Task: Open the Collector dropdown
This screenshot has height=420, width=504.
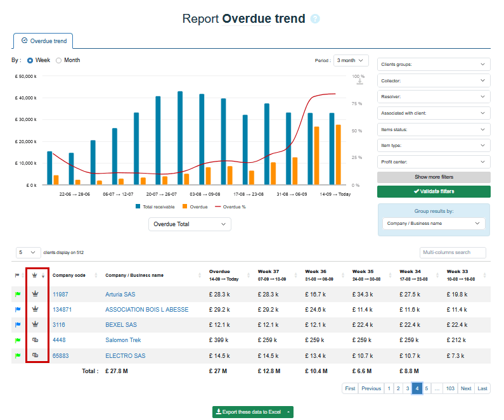Action: (x=434, y=80)
